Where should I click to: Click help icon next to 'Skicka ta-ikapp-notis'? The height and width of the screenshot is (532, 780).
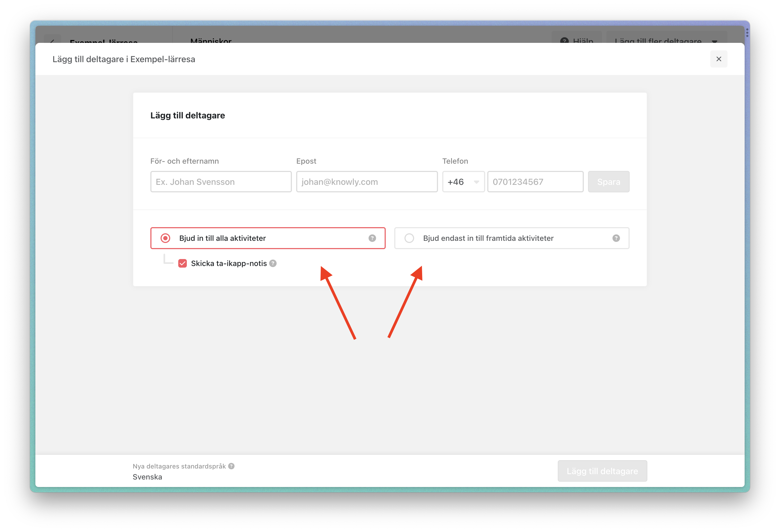tap(273, 263)
